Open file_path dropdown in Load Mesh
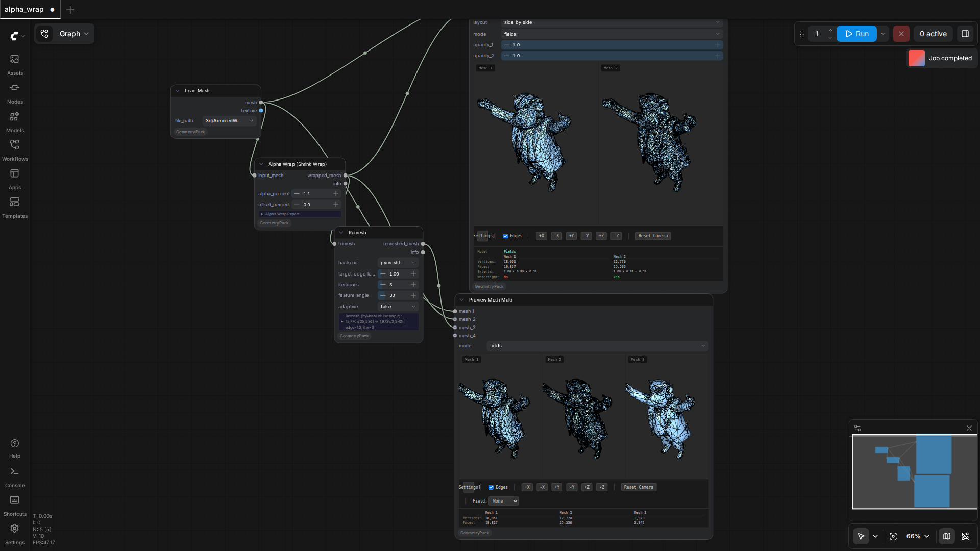The width and height of the screenshot is (980, 551). 230,121
